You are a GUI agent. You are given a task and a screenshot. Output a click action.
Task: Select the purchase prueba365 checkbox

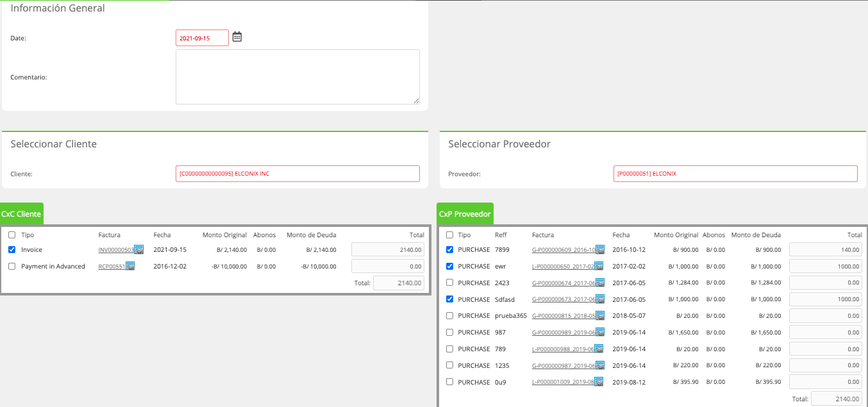(x=449, y=315)
